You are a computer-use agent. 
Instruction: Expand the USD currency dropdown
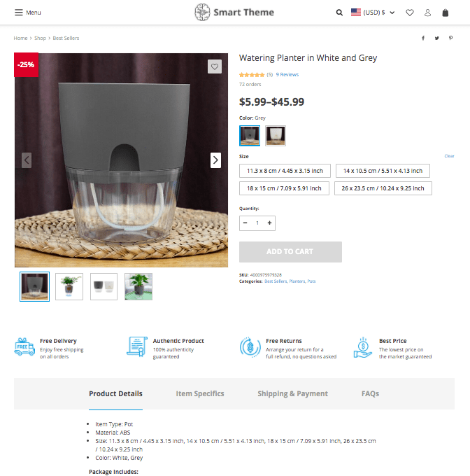pyautogui.click(x=373, y=13)
